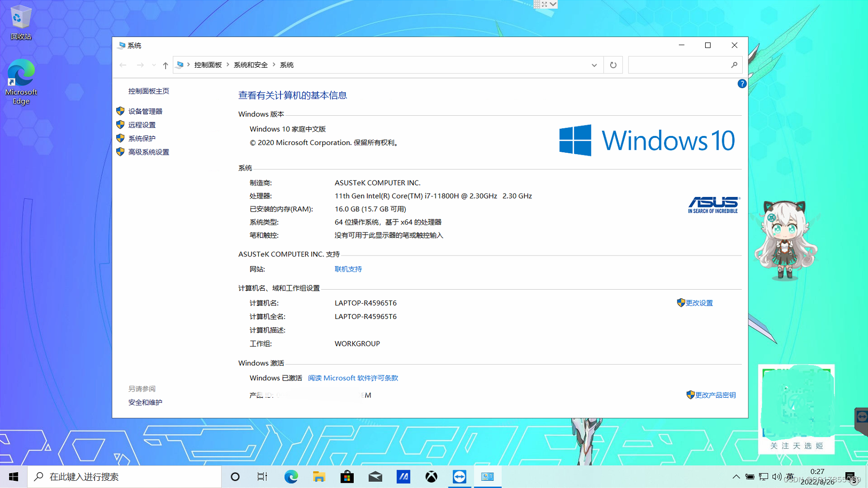Open the clock and date flyout
Screen dimensions: 868x488
coord(817,476)
